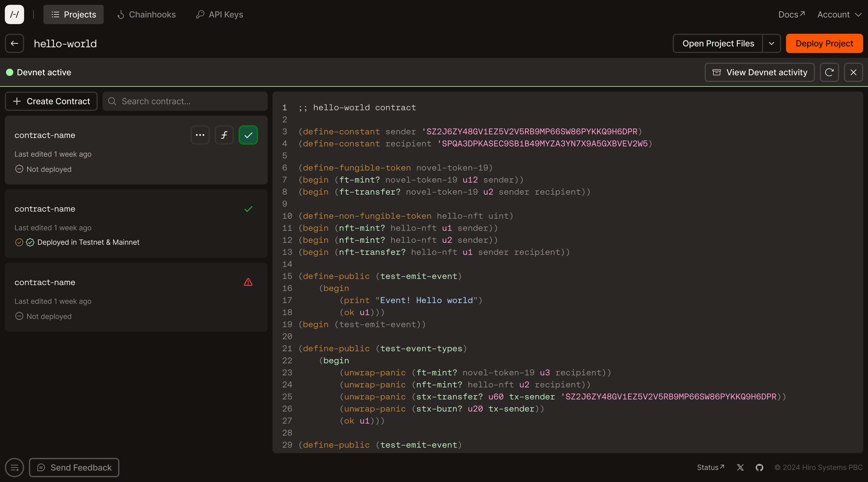Expand the Open Project Files dropdown arrow
The width and height of the screenshot is (868, 482).
point(771,43)
